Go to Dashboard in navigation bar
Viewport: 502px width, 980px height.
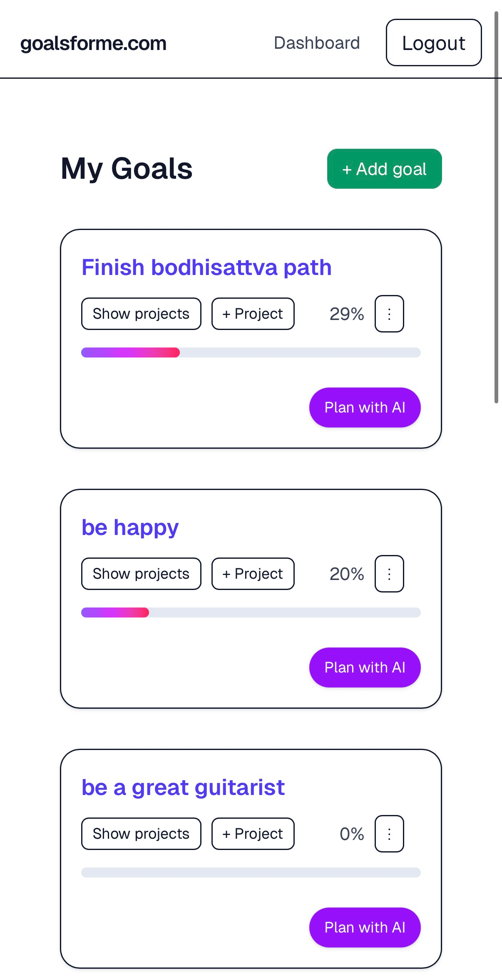pos(317,43)
